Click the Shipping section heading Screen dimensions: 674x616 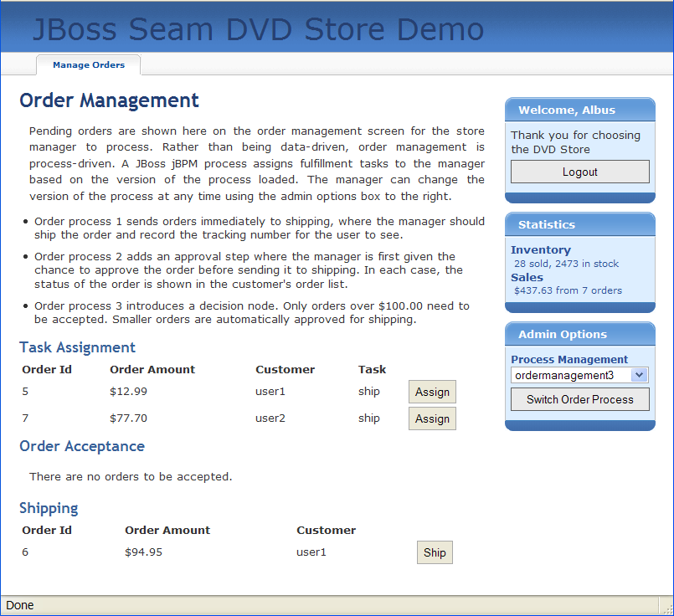[49, 508]
